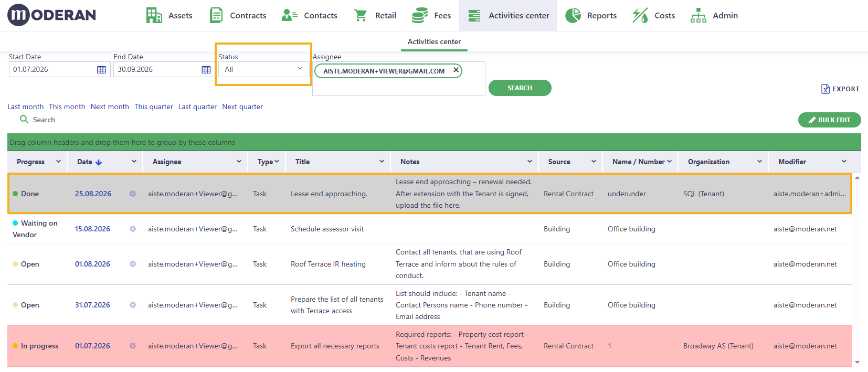Expand the Source column menu
This screenshot has width=868, height=372.
click(594, 162)
